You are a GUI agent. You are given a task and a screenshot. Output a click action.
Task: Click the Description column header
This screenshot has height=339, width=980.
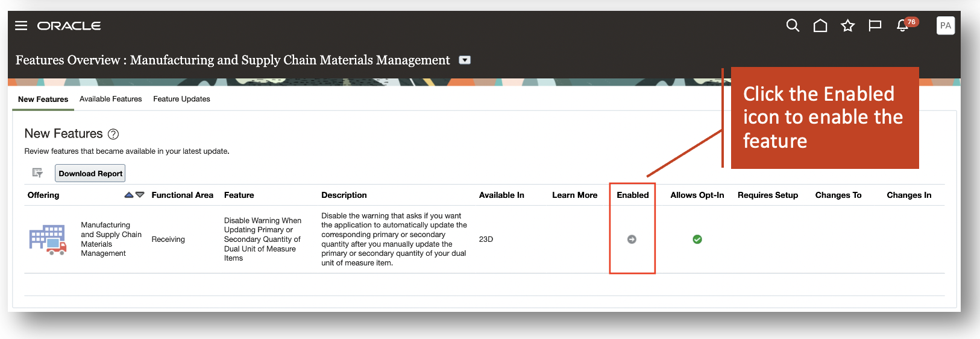(x=344, y=195)
